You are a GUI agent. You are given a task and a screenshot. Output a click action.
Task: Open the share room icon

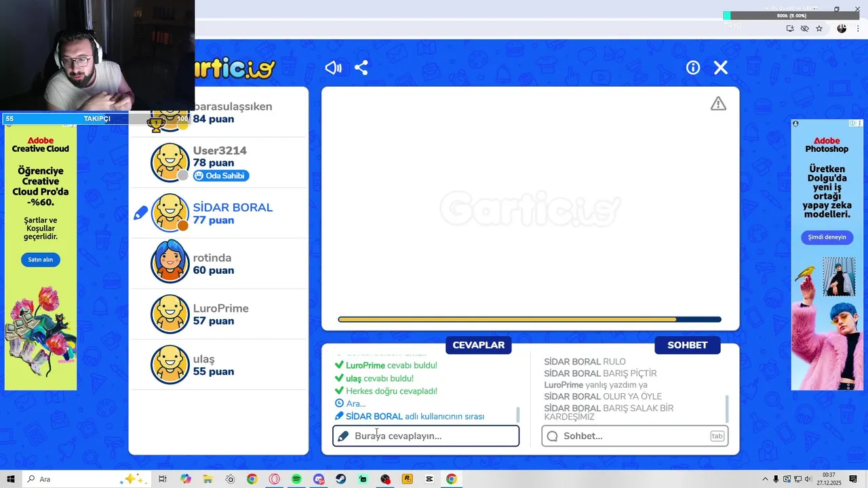click(x=361, y=68)
